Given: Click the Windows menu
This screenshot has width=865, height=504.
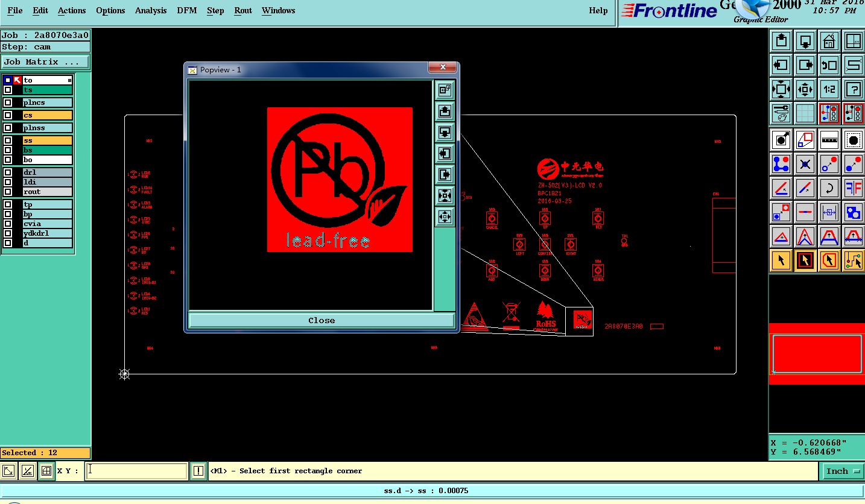Looking at the screenshot, I should [x=279, y=10].
